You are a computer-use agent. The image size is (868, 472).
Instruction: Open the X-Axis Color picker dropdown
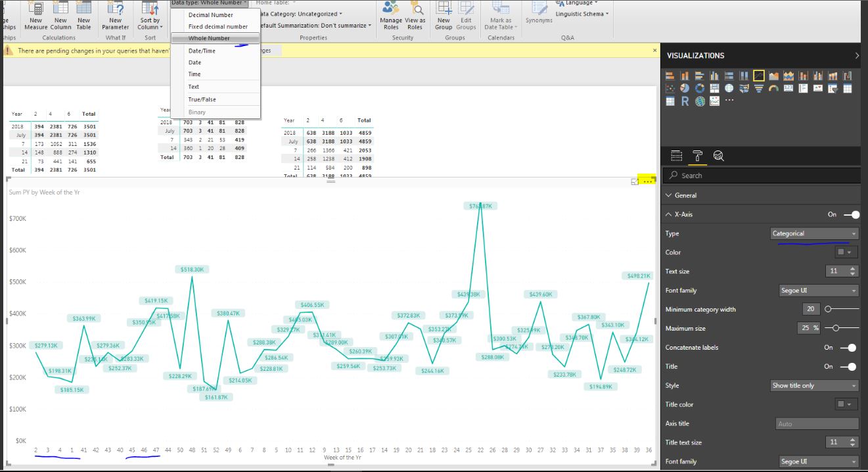point(845,252)
